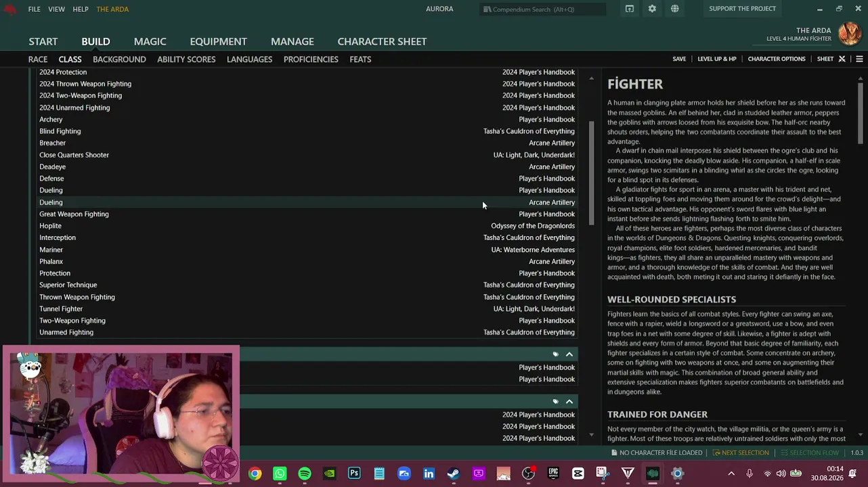Open the VIEW menu

(57, 9)
